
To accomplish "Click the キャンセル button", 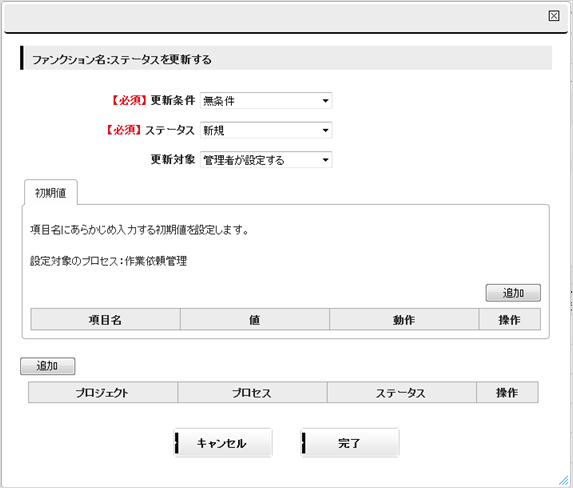I will 223,443.
